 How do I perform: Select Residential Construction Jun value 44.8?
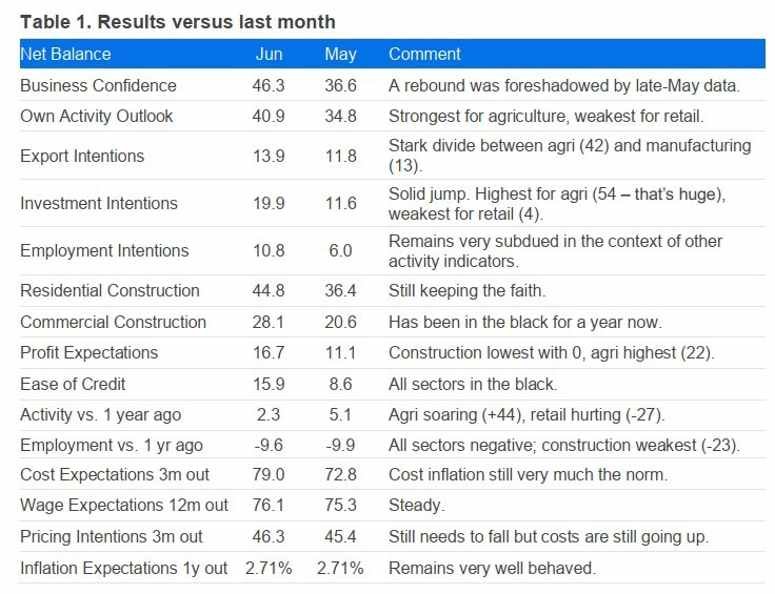point(269,291)
